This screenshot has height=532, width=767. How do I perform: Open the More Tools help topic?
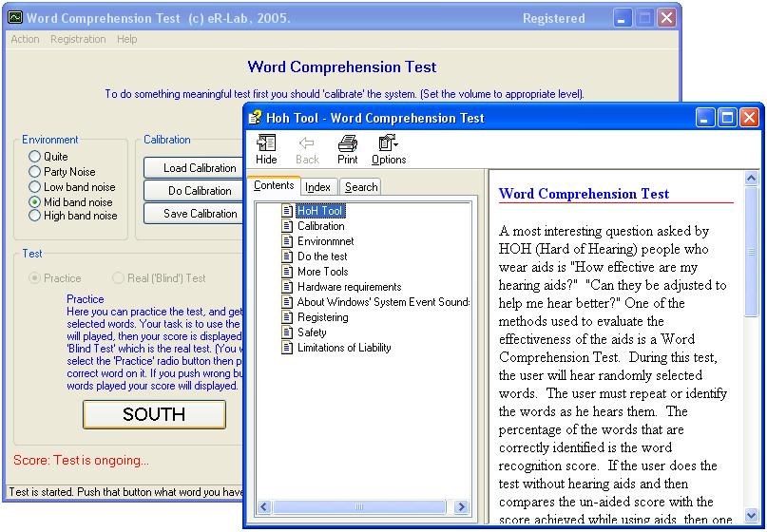[x=323, y=272]
